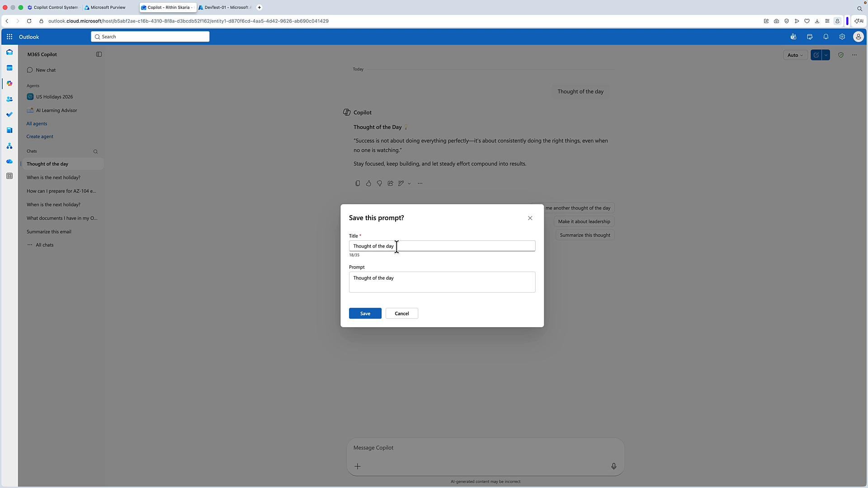Screen dimensions: 868x488
Task: Click the Outlook Search box
Action: coord(150,37)
